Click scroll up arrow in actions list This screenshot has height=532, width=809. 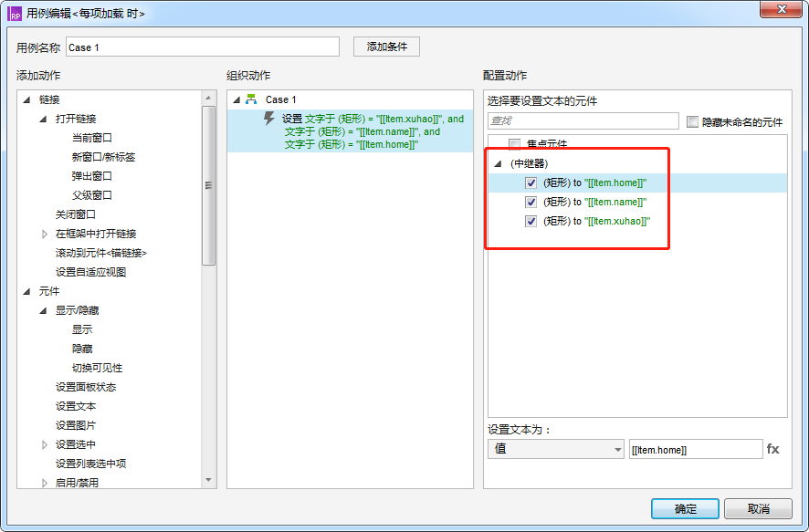208,98
